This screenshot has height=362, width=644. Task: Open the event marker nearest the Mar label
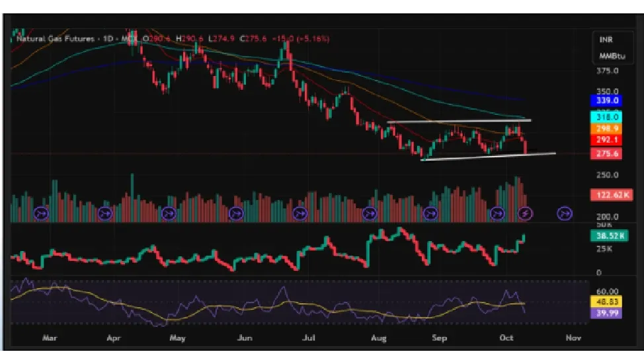click(x=41, y=213)
